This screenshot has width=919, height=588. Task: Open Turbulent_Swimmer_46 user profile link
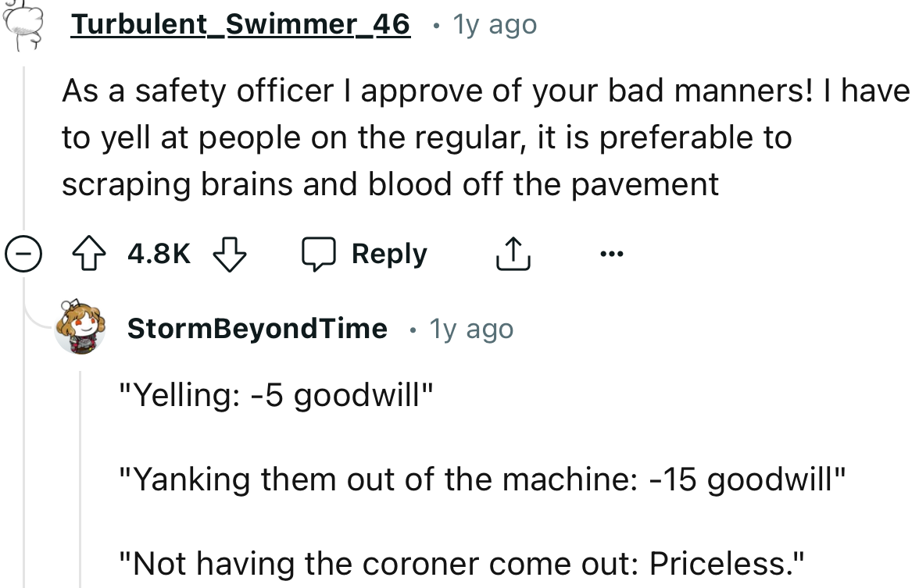coord(240,24)
